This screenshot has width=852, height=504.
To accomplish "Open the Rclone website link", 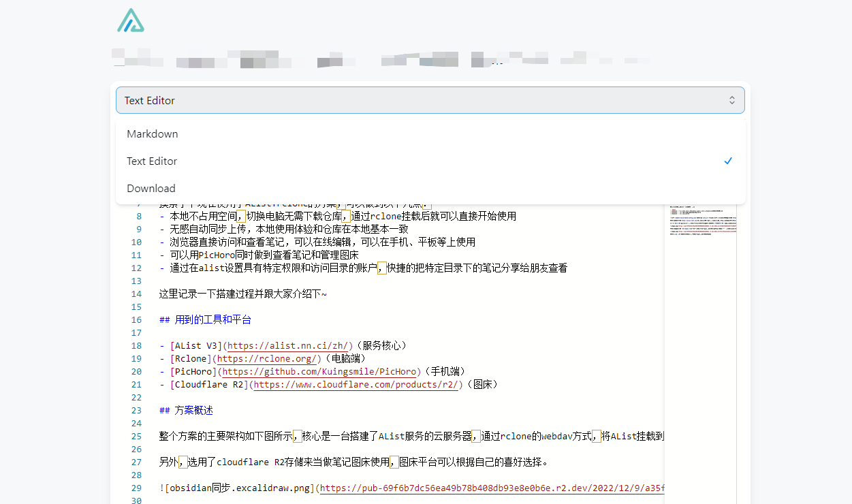I will click(267, 358).
